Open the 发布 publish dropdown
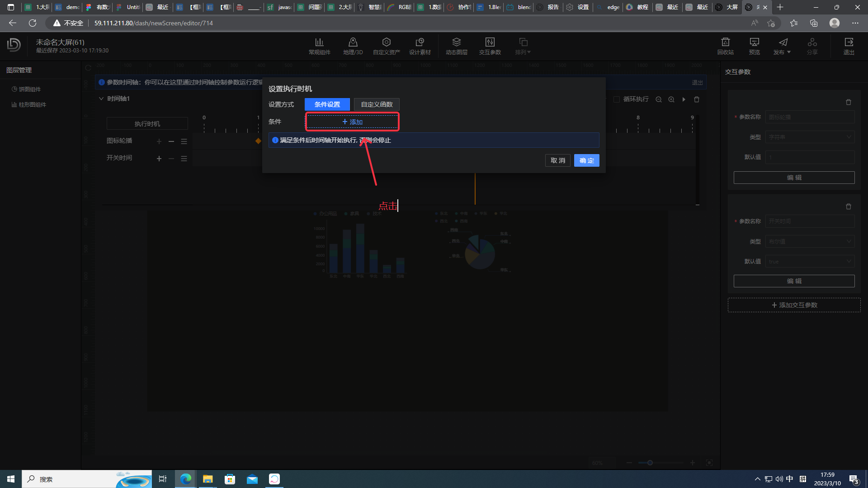Screen dimensions: 868x488 tap(783, 46)
